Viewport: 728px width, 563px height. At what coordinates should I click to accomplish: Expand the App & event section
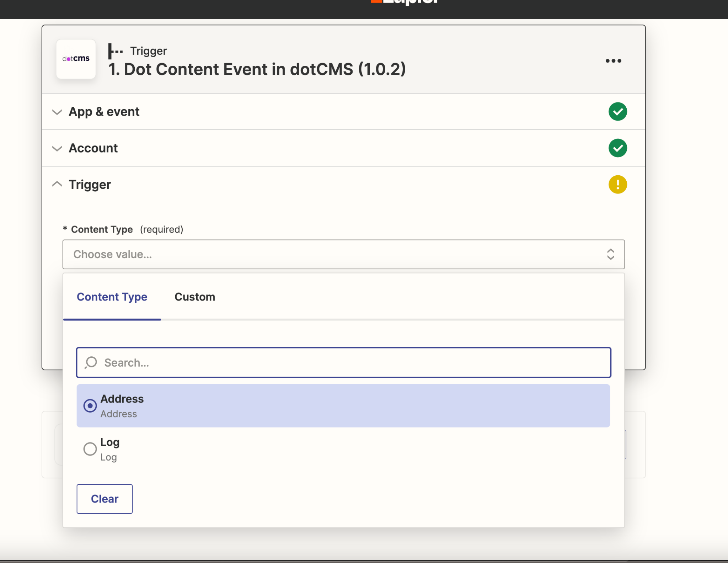click(104, 112)
